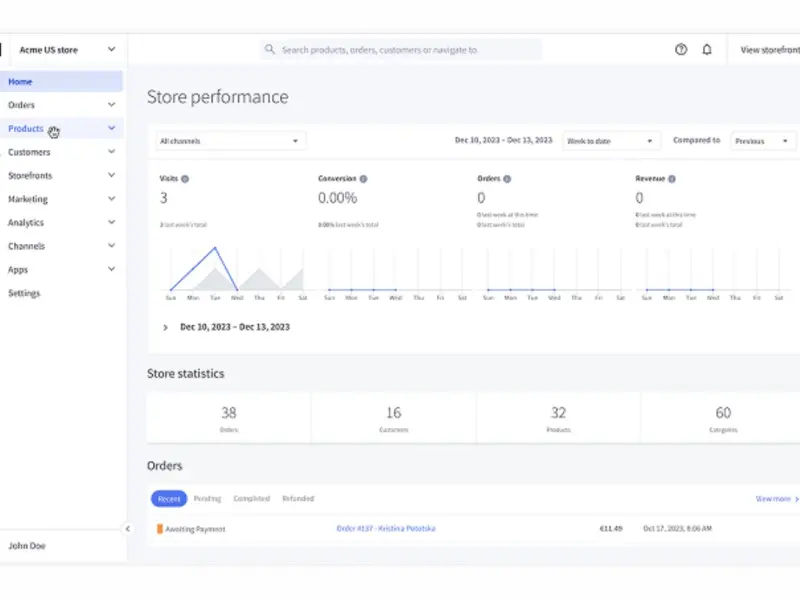The width and height of the screenshot is (800, 600).
Task: Expand the Channels menu chevron
Action: point(112,245)
